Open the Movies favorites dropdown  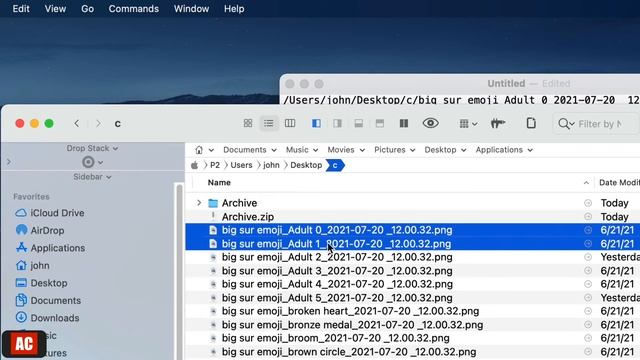point(346,150)
